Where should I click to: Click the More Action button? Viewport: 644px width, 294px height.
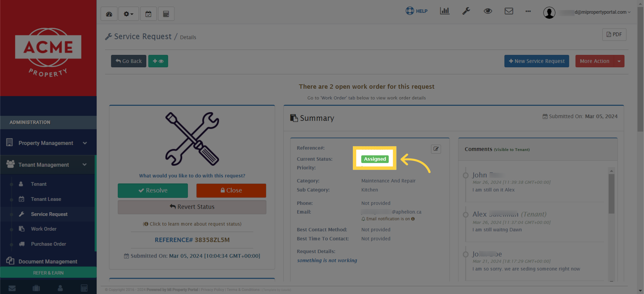[594, 61]
